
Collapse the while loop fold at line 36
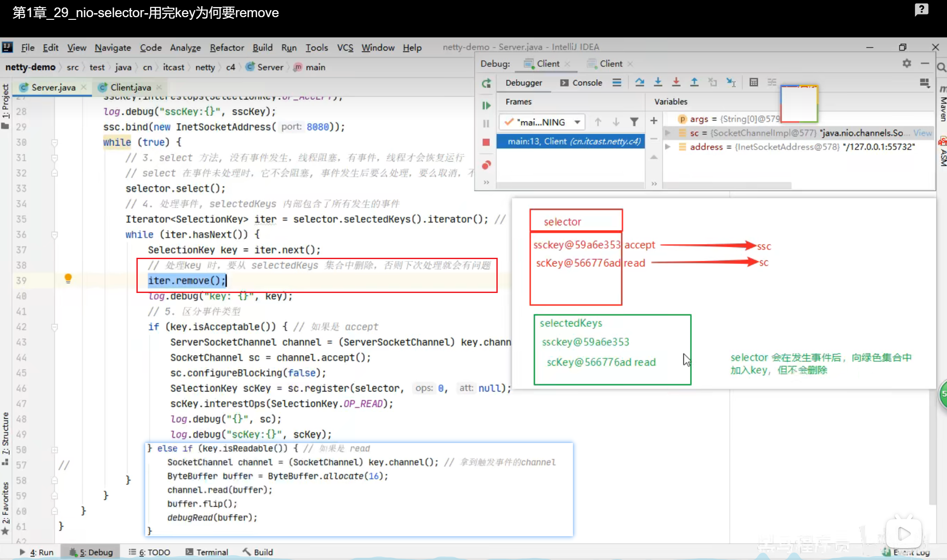(55, 235)
